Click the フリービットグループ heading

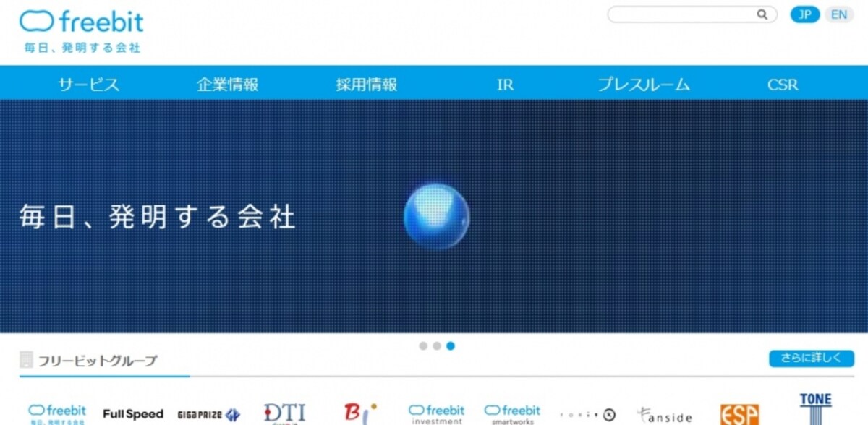point(98,360)
